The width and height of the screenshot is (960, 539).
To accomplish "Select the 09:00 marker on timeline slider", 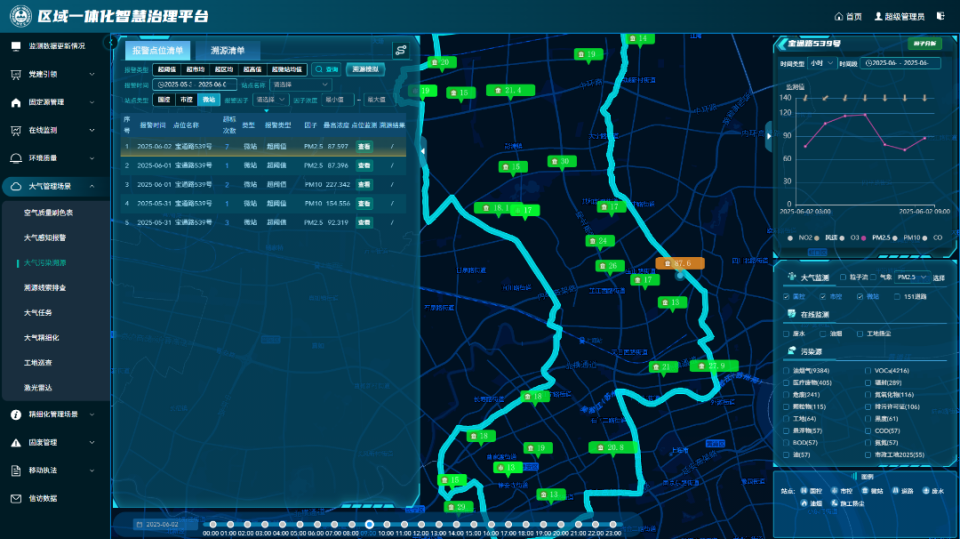I will [x=369, y=524].
